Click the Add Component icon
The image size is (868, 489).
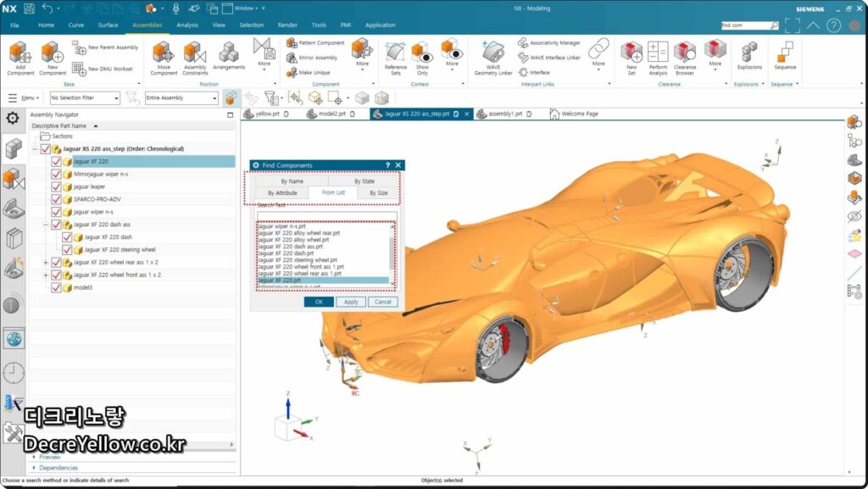click(x=20, y=58)
